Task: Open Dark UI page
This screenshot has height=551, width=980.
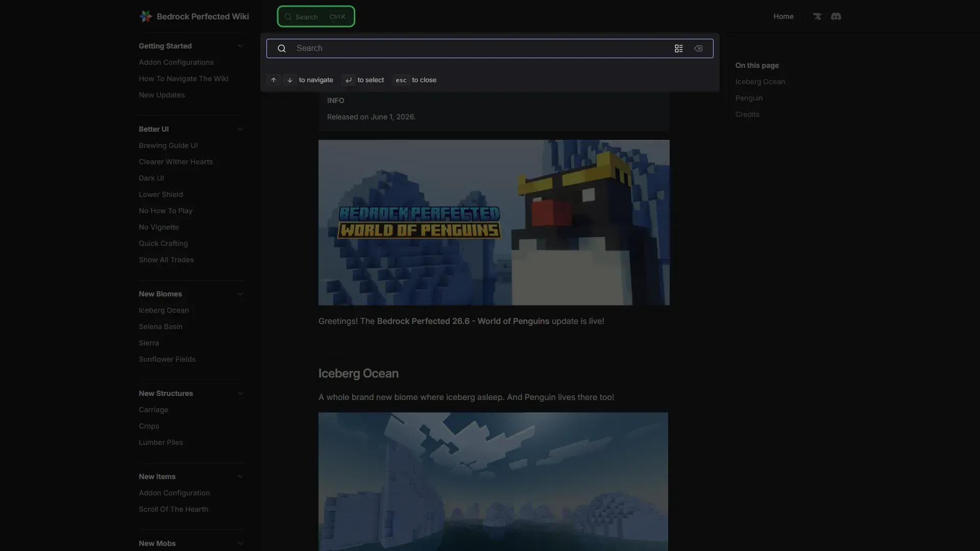Action: (151, 178)
